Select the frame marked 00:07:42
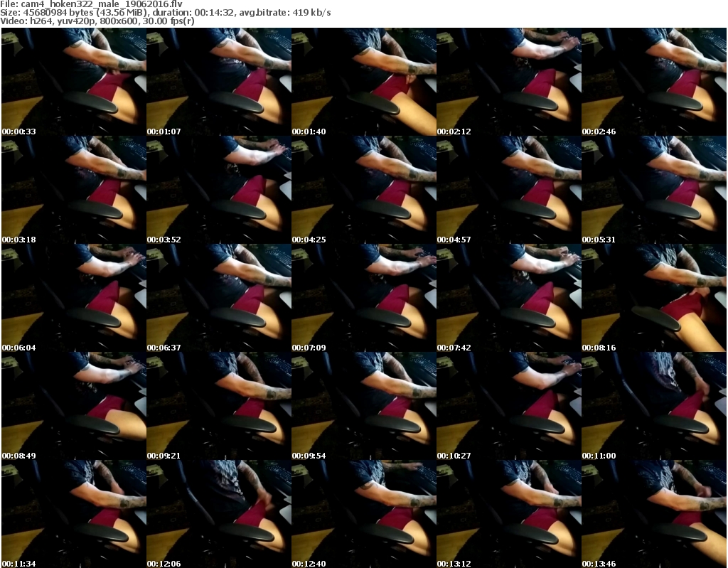 509,298
